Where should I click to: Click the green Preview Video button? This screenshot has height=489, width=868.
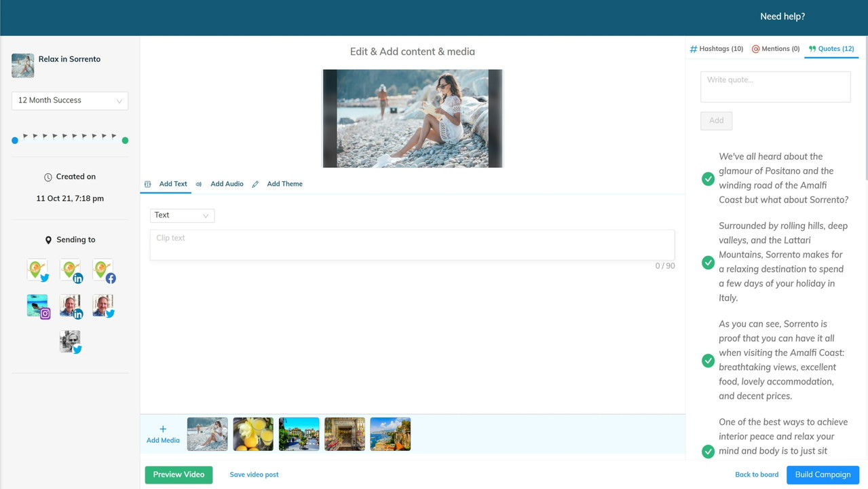178,475
